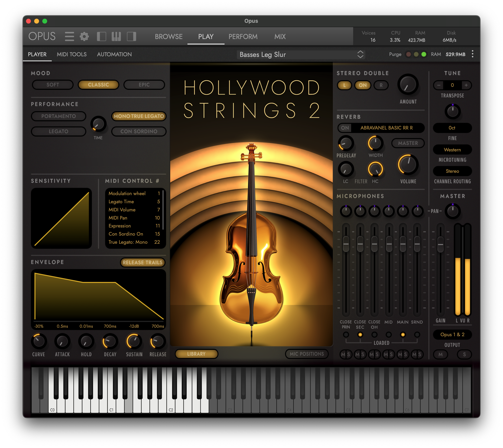503x448 pixels.
Task: Click the reverb filter LC knob
Action: pyautogui.click(x=346, y=169)
